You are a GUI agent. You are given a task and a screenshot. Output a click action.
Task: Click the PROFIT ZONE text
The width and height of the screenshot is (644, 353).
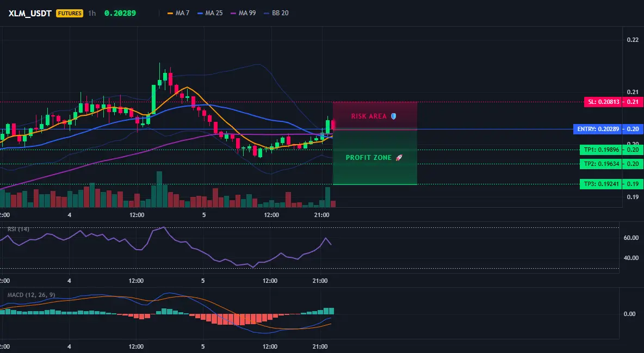[369, 157]
